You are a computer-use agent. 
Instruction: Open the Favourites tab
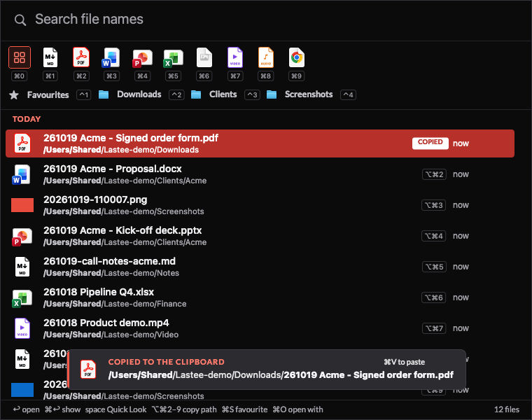pos(48,94)
